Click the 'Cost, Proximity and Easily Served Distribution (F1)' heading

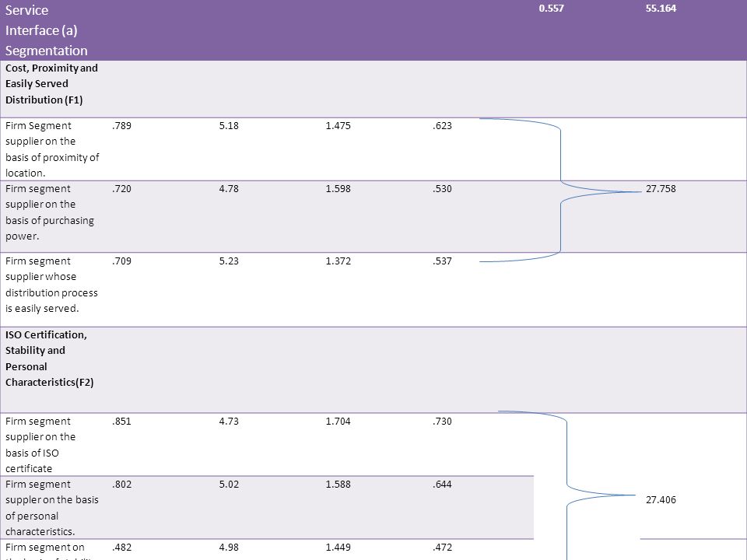tap(51, 84)
